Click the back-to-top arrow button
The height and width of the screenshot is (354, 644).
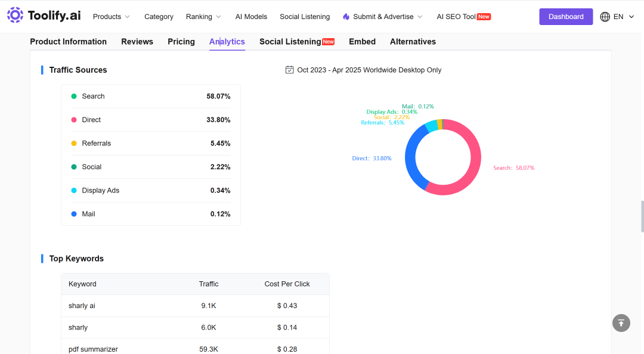click(621, 323)
